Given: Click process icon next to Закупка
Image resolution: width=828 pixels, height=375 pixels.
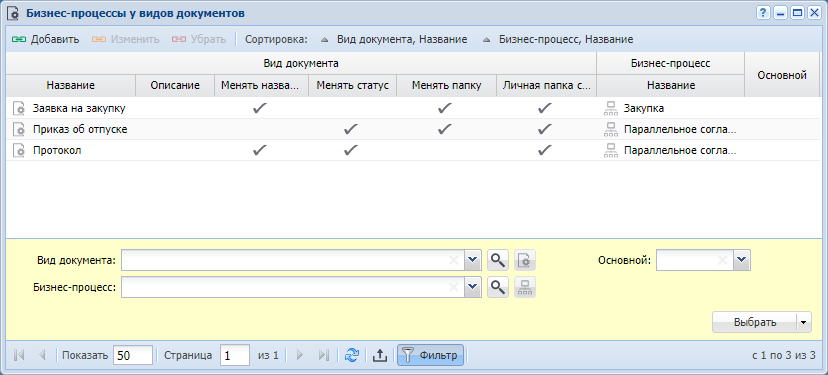Looking at the screenshot, I should click(610, 109).
